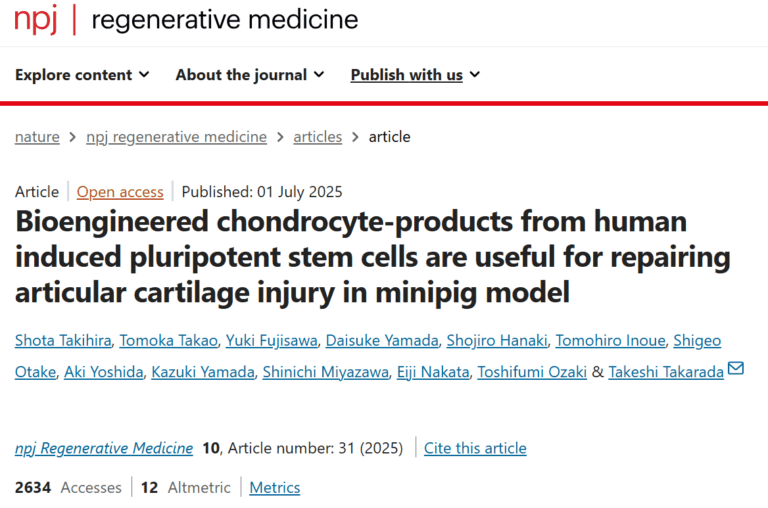View corresponding author Takeshi Takarada
Viewport: 768px width, 508px height.
[671, 371]
